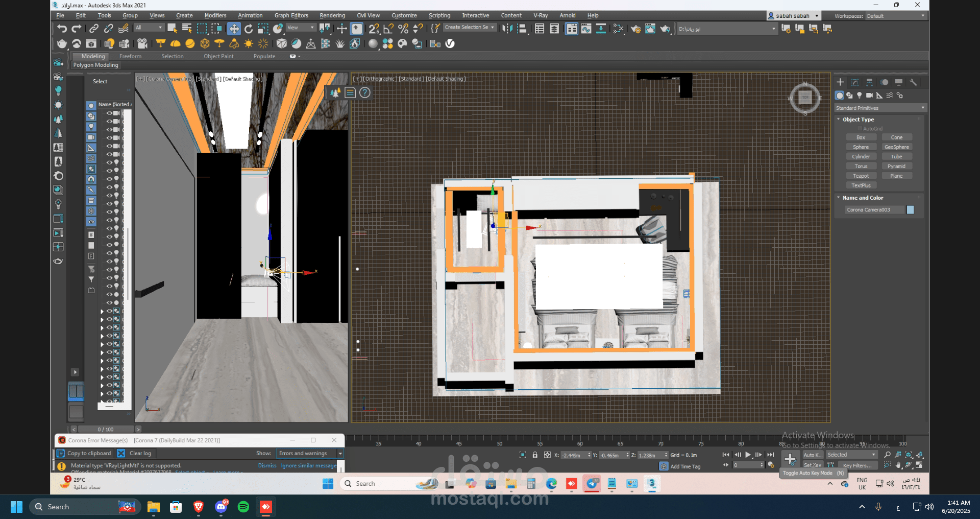Click the object name field 'Corona Camera003'
The image size is (980, 519).
(x=874, y=210)
